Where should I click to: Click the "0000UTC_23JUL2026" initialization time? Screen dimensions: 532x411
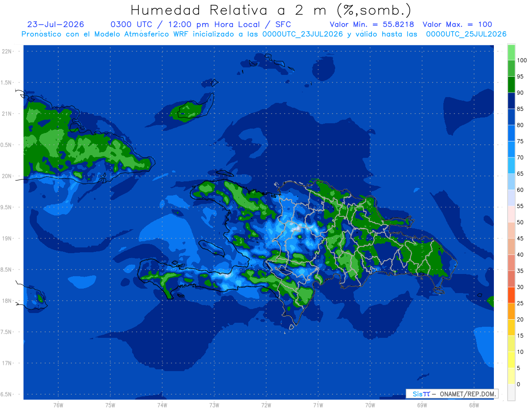[x=303, y=34]
